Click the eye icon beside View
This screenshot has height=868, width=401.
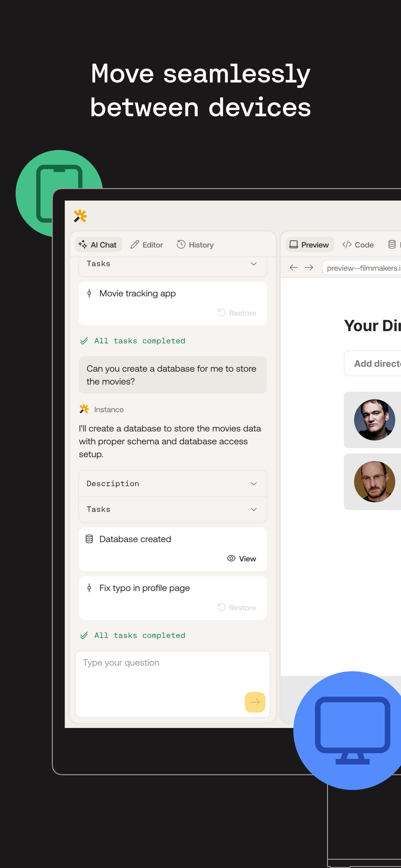tap(231, 558)
